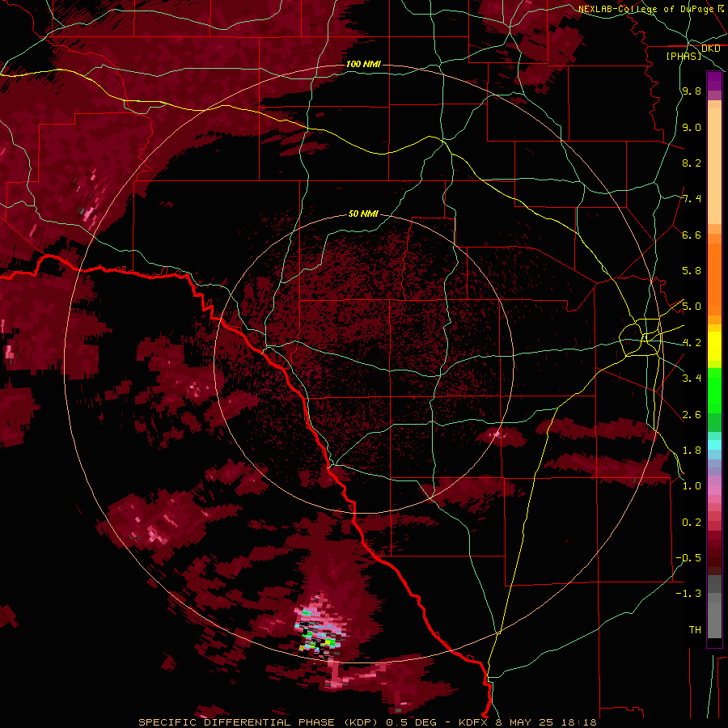
Task: Click the "NEXLAB-College of DuPage" credit text
Action: pyautogui.click(x=645, y=9)
